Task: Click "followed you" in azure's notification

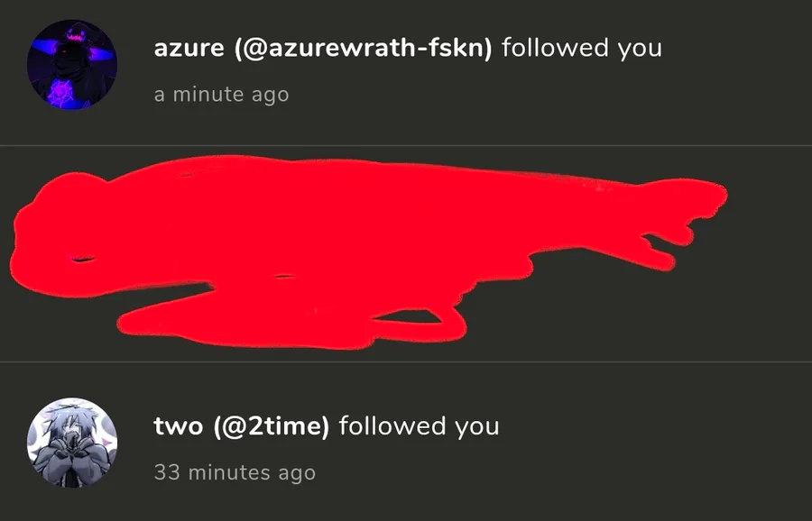Action: tap(582, 48)
